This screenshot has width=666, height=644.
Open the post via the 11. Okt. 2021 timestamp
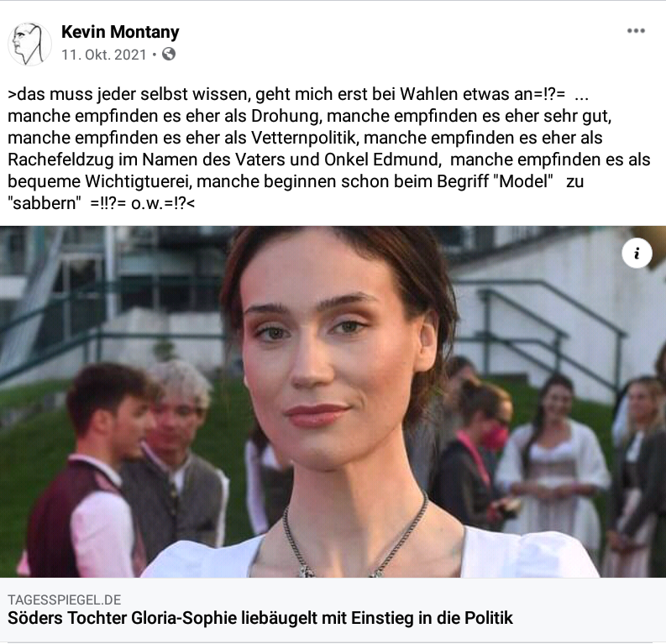pyautogui.click(x=104, y=55)
